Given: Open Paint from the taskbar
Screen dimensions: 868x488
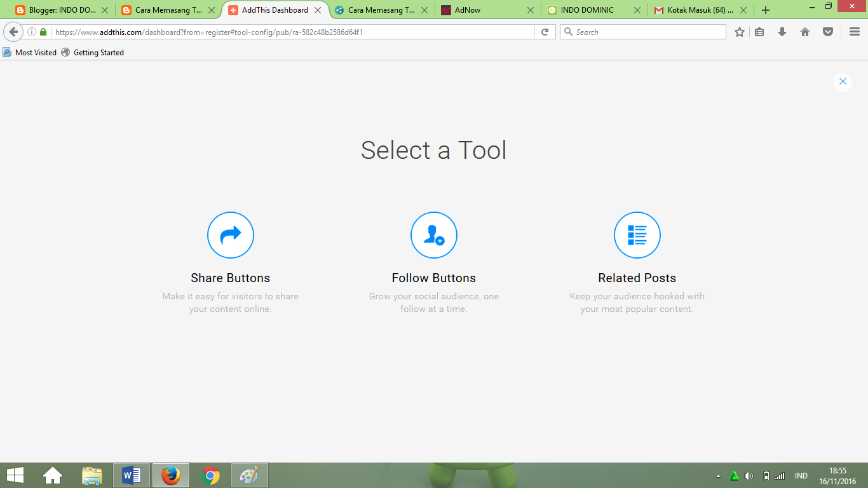Looking at the screenshot, I should tap(250, 475).
